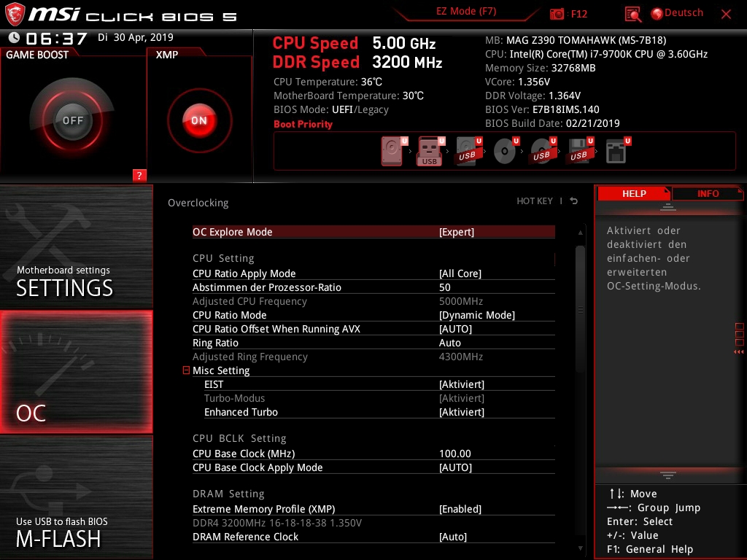This screenshot has width=747, height=560.
Task: Open CPU Ratio Offset When Running AVX option
Action: [x=373, y=329]
